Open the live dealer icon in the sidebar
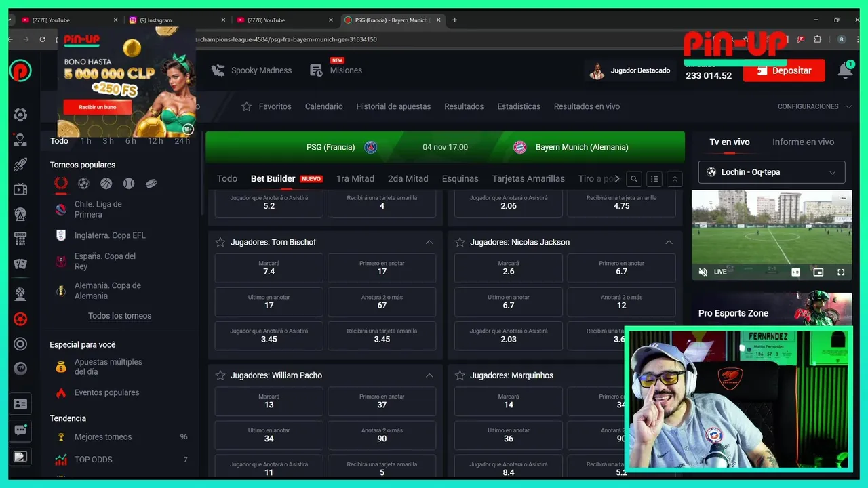 (x=20, y=140)
